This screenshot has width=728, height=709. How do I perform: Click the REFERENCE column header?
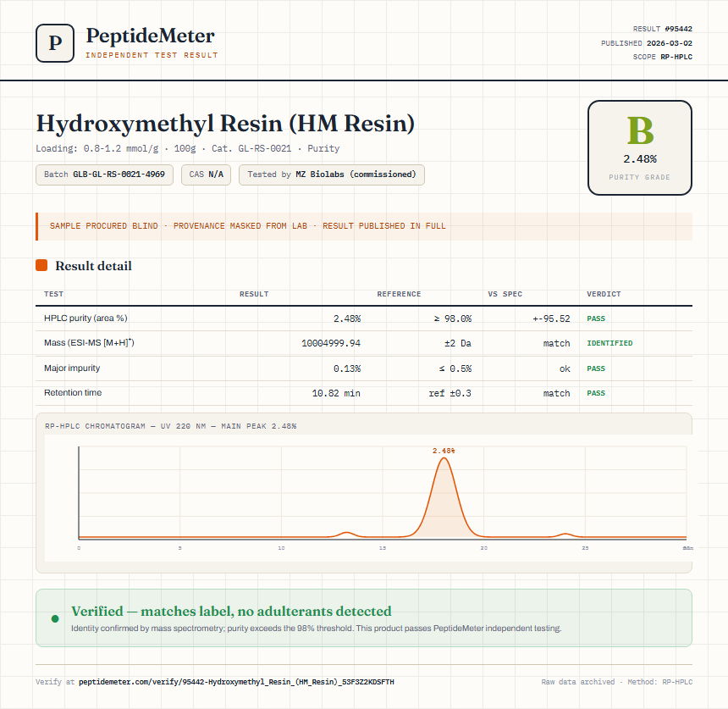click(x=399, y=294)
